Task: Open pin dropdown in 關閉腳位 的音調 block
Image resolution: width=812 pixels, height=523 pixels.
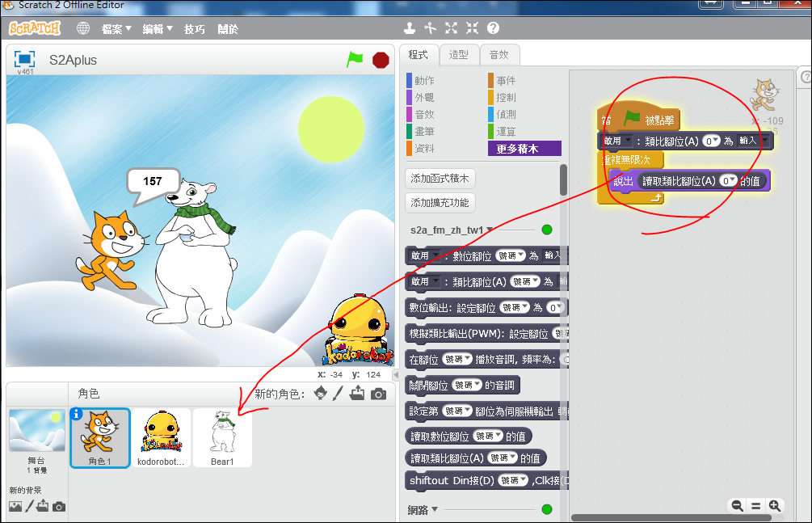Action: click(x=466, y=385)
